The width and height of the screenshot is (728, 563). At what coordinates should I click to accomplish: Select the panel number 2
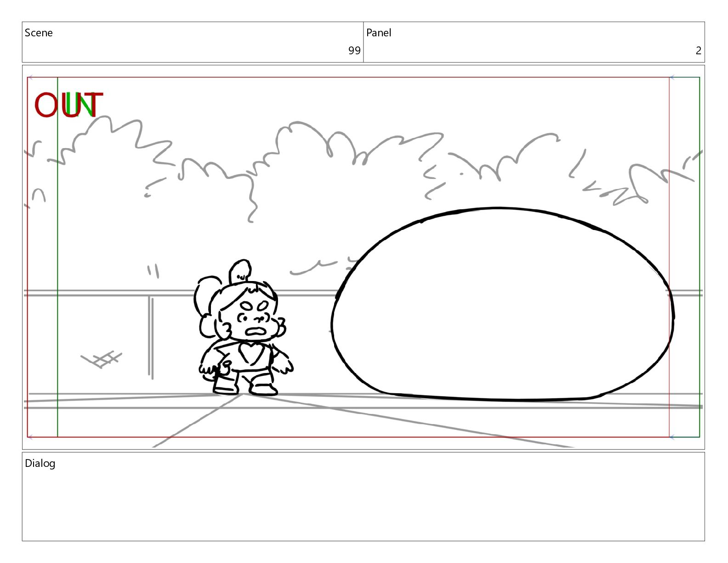(699, 51)
